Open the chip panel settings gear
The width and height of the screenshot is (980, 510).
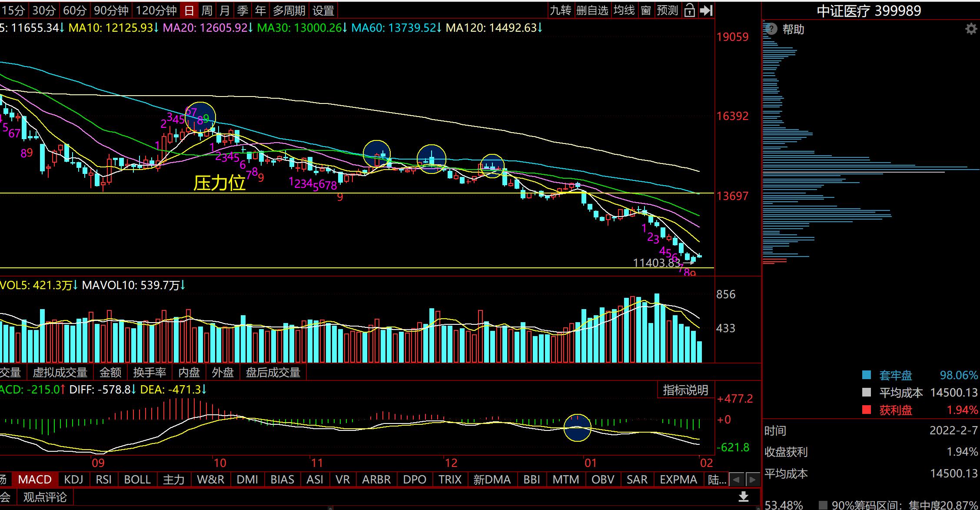tap(971, 29)
